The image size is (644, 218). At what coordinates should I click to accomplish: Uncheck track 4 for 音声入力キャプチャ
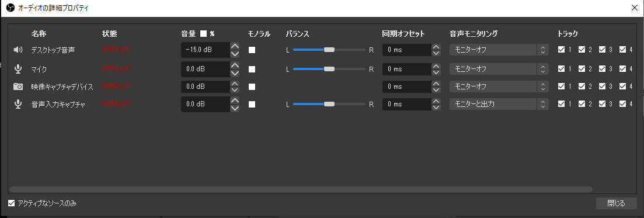pyautogui.click(x=623, y=104)
